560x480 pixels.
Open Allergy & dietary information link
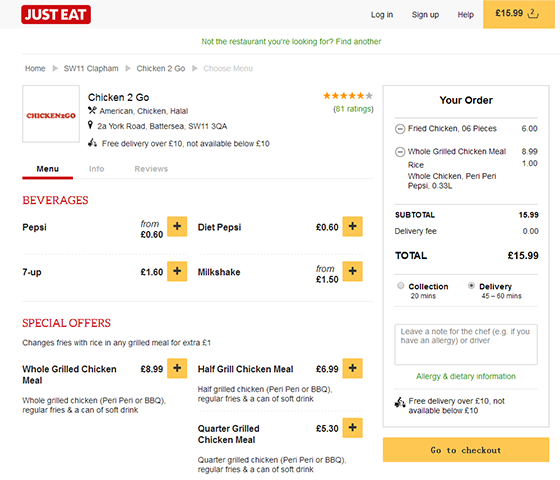tap(466, 376)
